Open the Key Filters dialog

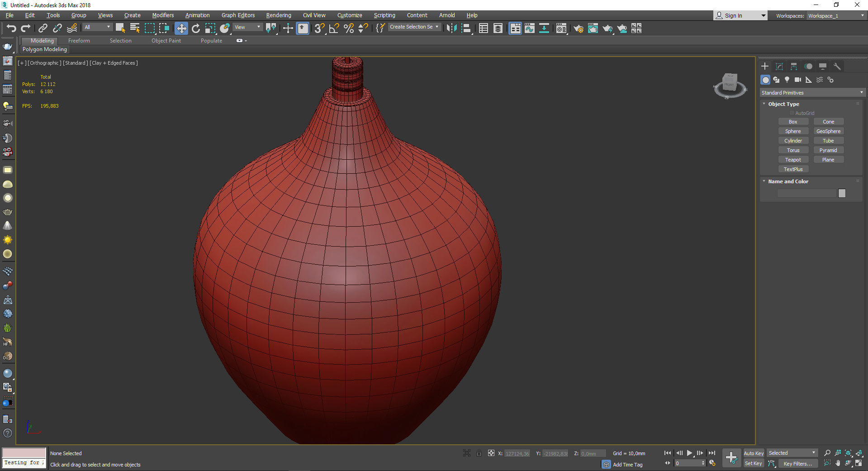click(798, 464)
